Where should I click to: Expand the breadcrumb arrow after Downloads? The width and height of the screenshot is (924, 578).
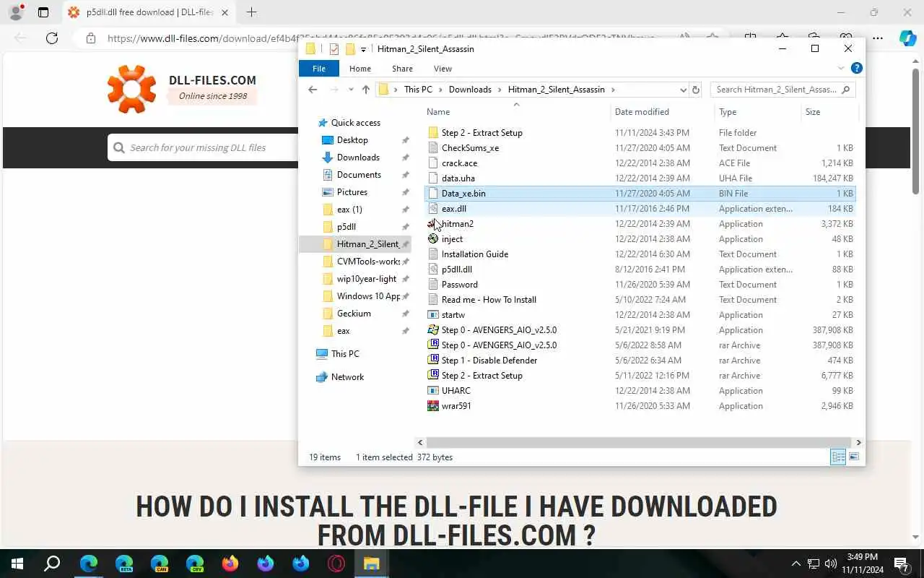tap(499, 90)
